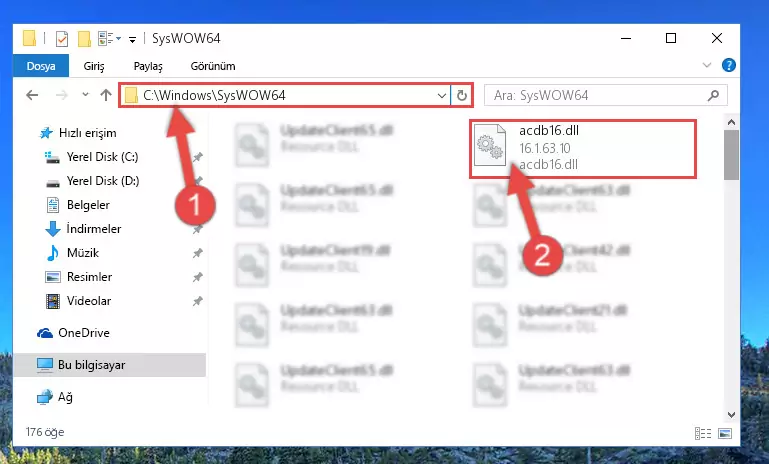Click the Yerel Disk (C:) drive icon

click(52, 157)
